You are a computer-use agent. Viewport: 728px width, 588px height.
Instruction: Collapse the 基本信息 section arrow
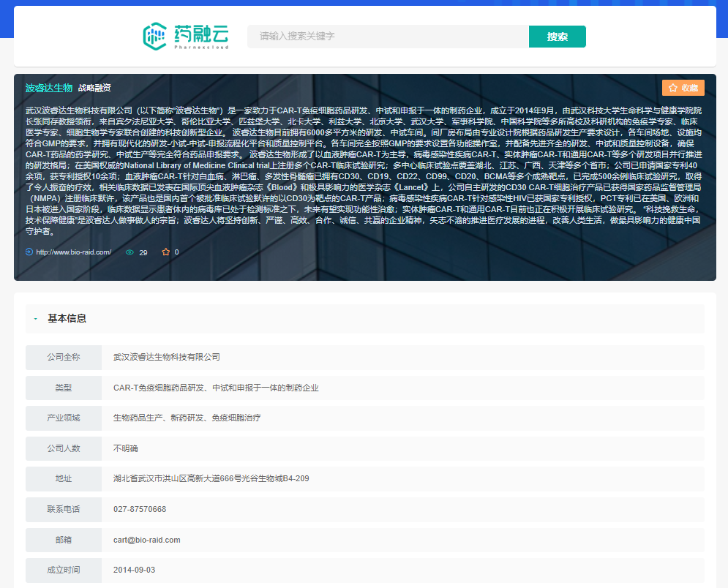pyautogui.click(x=35, y=319)
